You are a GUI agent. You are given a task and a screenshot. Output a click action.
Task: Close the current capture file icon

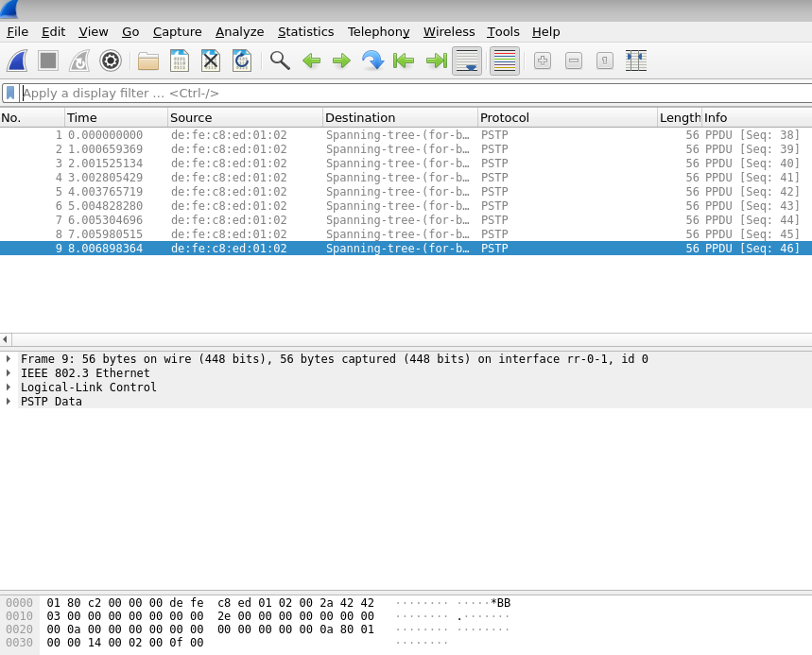point(211,60)
